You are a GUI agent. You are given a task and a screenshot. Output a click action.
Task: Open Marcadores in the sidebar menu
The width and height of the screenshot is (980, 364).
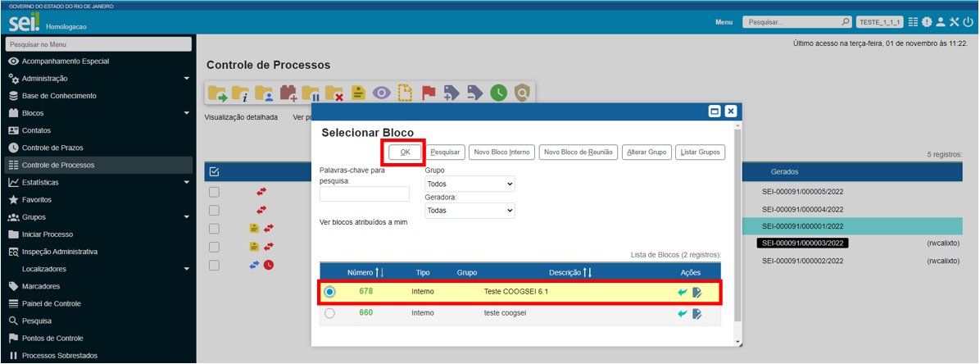point(41,286)
